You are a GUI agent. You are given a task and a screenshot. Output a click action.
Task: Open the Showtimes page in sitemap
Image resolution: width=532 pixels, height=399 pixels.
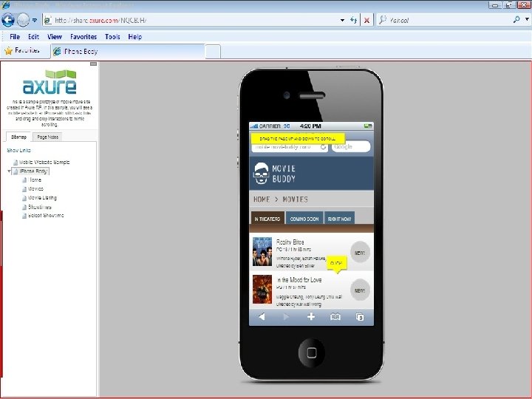tap(40, 207)
